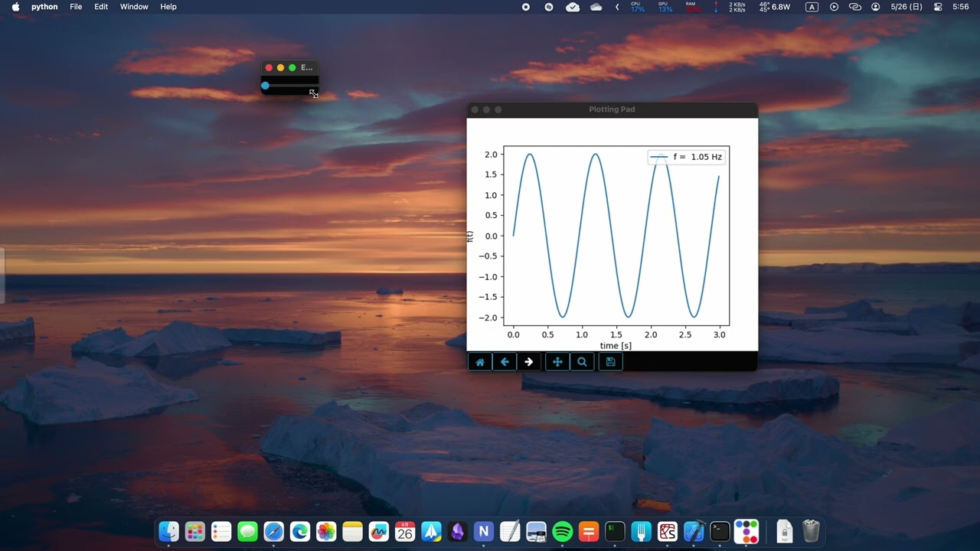Click the RAM usage menu bar indicator

coord(692,7)
